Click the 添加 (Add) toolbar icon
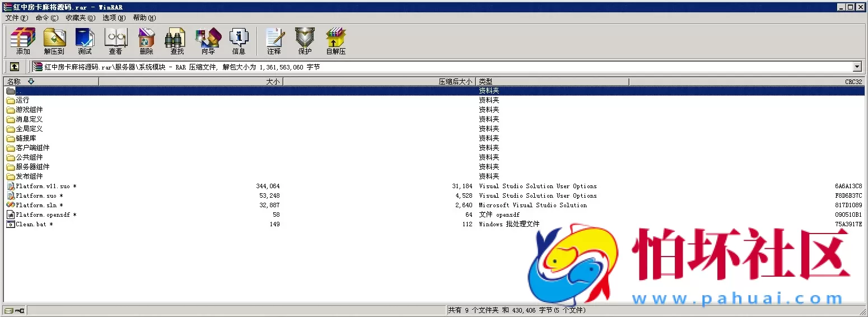 23,41
